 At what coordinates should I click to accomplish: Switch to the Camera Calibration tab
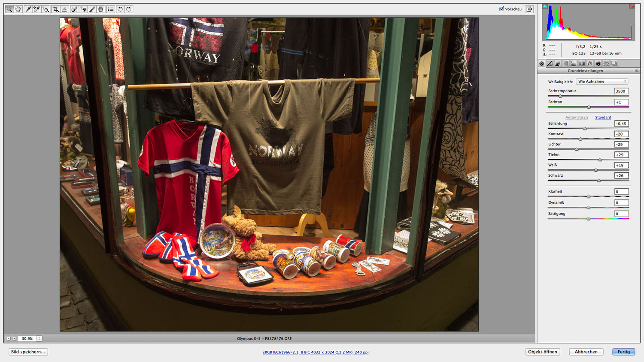598,63
